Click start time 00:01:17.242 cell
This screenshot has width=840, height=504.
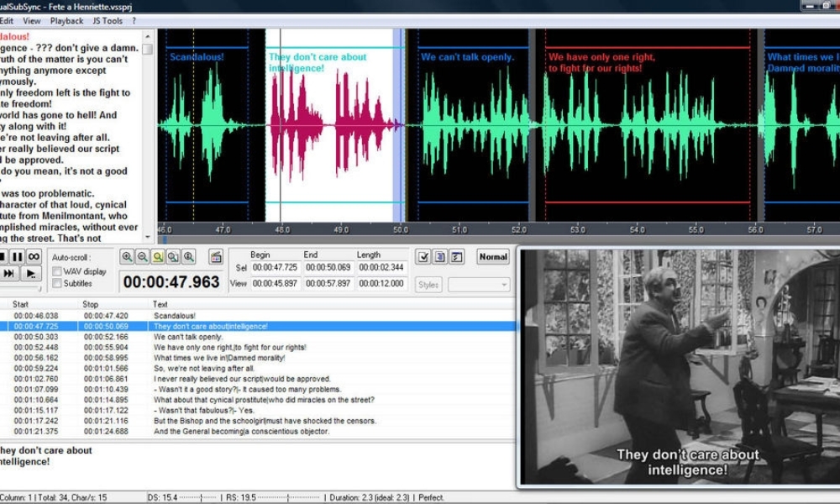[x=36, y=421]
